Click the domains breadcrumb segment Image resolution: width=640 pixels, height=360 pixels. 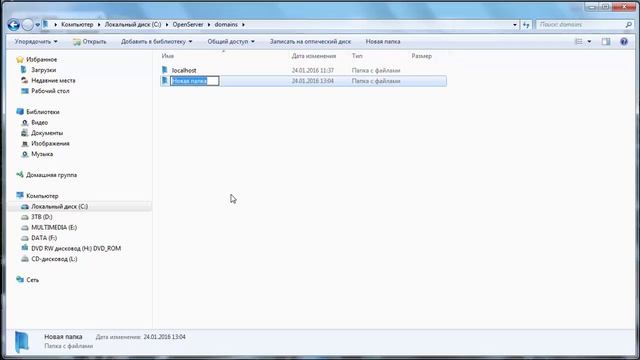pos(226,24)
